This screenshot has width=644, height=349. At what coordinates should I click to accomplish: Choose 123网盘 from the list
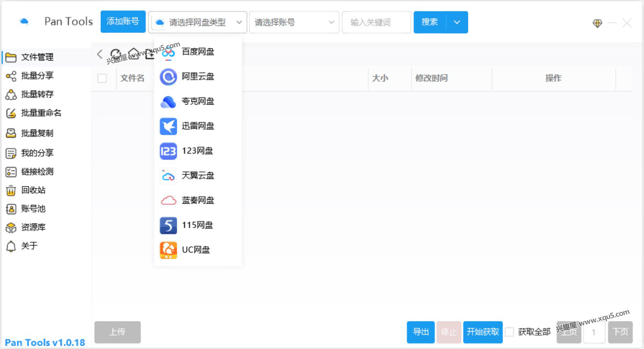coord(198,151)
